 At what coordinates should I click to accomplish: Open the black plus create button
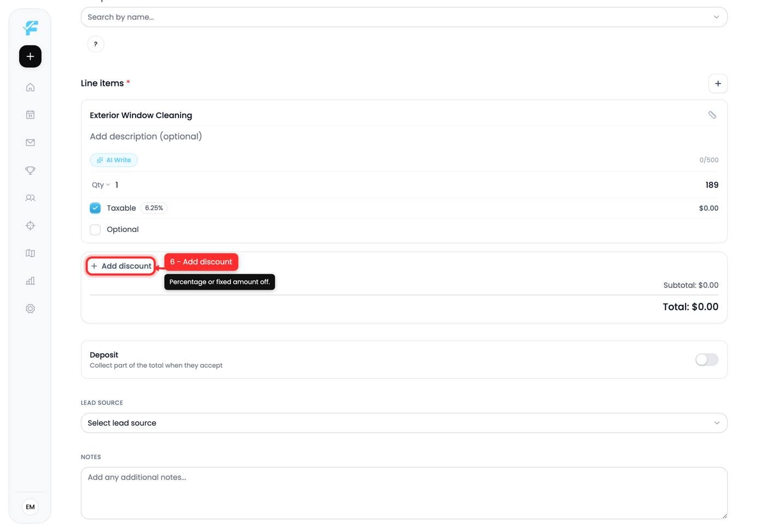pos(30,56)
